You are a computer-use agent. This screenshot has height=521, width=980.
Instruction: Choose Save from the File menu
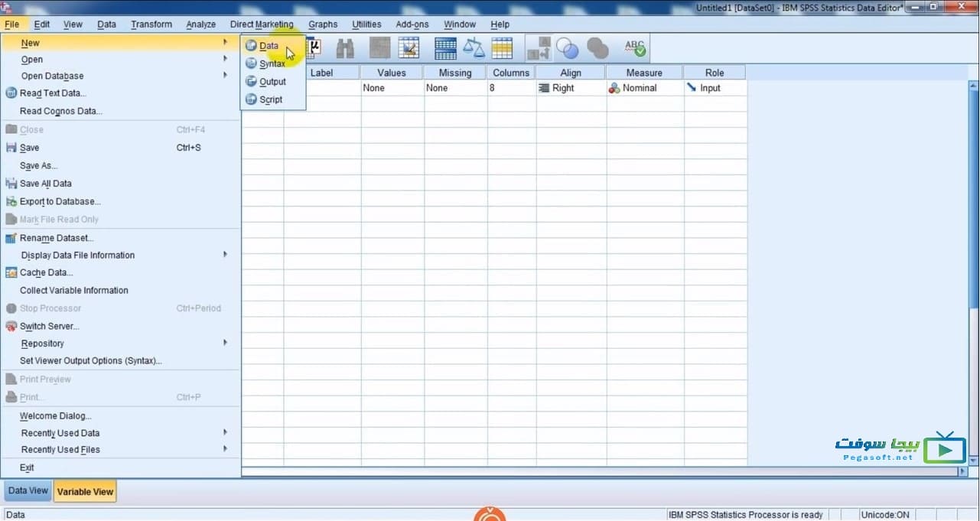(120, 148)
